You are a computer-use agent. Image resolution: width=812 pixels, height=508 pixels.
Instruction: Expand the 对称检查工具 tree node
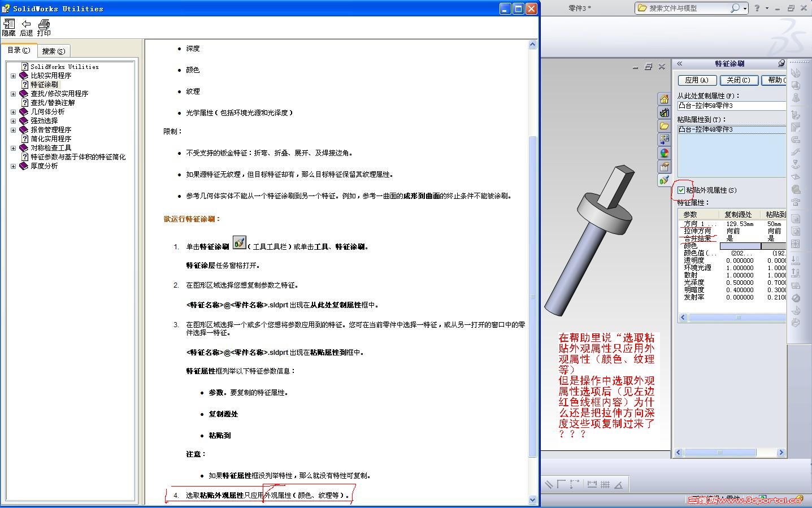tap(14, 148)
